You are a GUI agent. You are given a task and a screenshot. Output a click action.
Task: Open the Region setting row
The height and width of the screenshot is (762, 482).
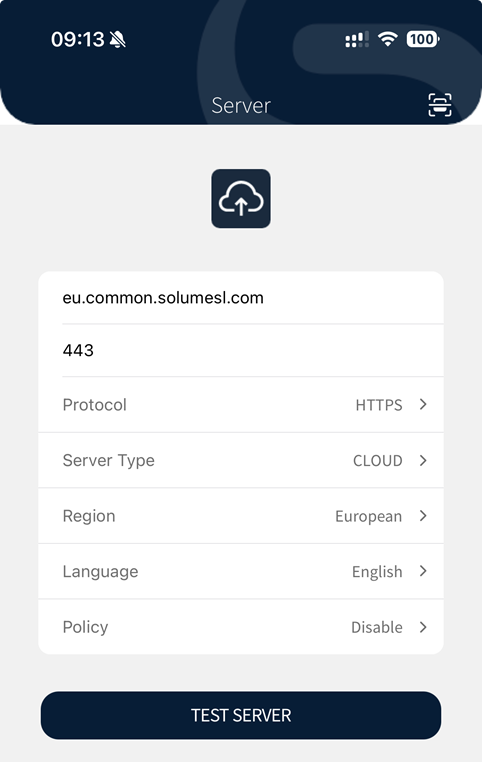[x=241, y=516]
